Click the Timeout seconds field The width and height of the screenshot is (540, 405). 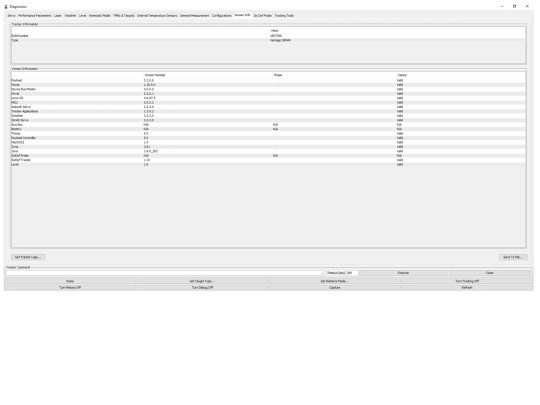352,273
